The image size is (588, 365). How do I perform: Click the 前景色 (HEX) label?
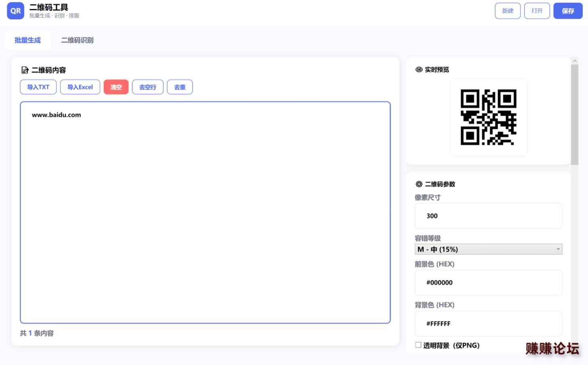pos(435,264)
